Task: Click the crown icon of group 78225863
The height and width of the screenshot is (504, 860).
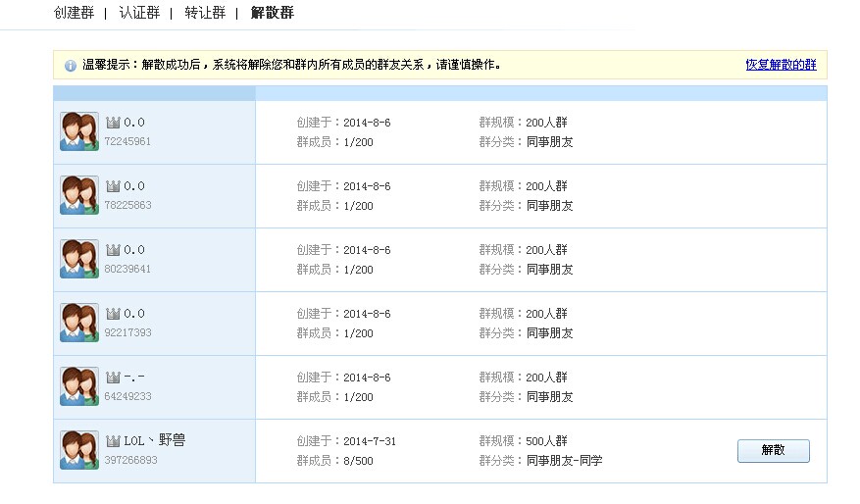Action: point(113,186)
